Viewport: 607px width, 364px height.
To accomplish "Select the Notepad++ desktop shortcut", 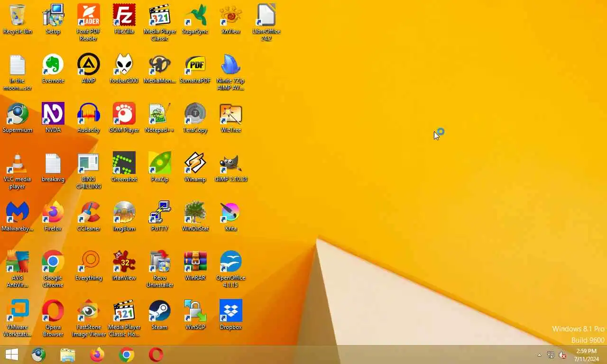I will pyautogui.click(x=160, y=118).
